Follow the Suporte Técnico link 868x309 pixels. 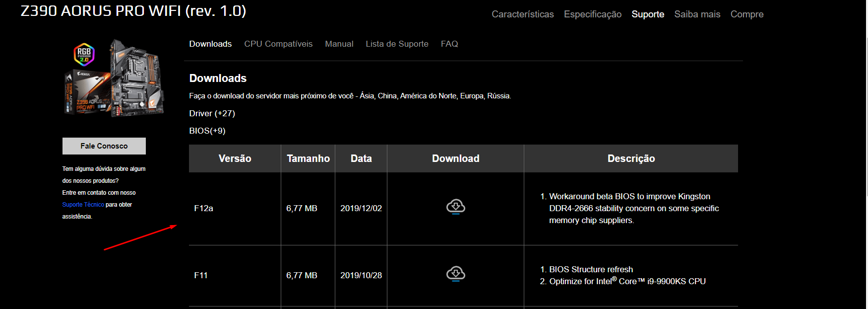tap(83, 205)
